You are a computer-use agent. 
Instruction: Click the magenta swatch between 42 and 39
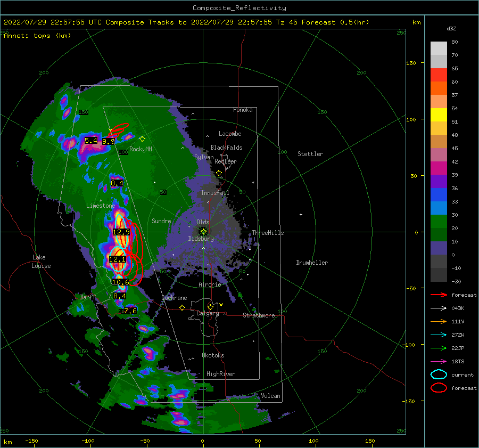(x=439, y=168)
